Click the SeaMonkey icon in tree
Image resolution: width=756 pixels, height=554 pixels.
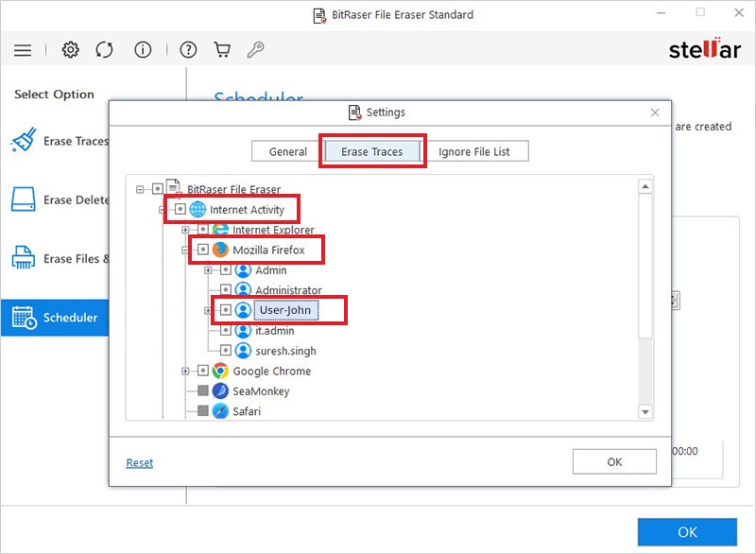click(x=220, y=391)
